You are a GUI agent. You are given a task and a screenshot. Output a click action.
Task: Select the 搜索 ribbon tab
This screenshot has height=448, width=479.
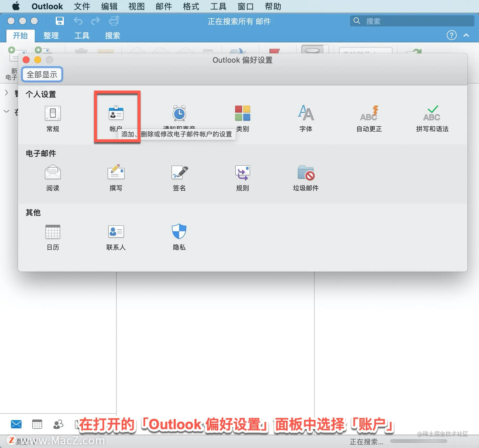coord(112,35)
